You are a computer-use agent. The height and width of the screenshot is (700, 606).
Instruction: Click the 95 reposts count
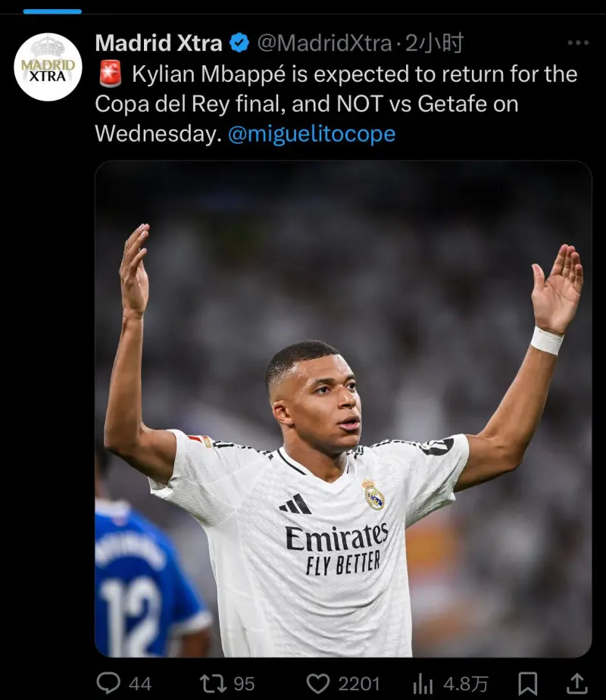[244, 684]
